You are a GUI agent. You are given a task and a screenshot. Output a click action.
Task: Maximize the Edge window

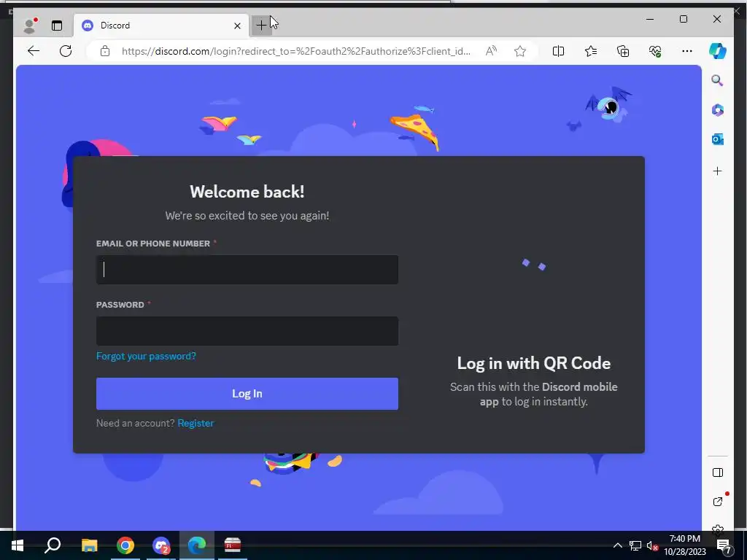[x=684, y=19]
